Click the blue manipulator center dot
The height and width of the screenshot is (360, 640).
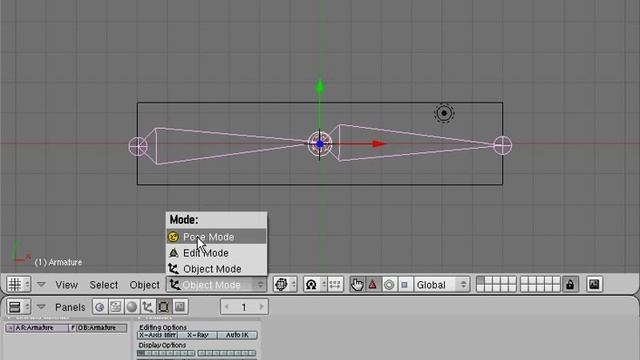320,144
